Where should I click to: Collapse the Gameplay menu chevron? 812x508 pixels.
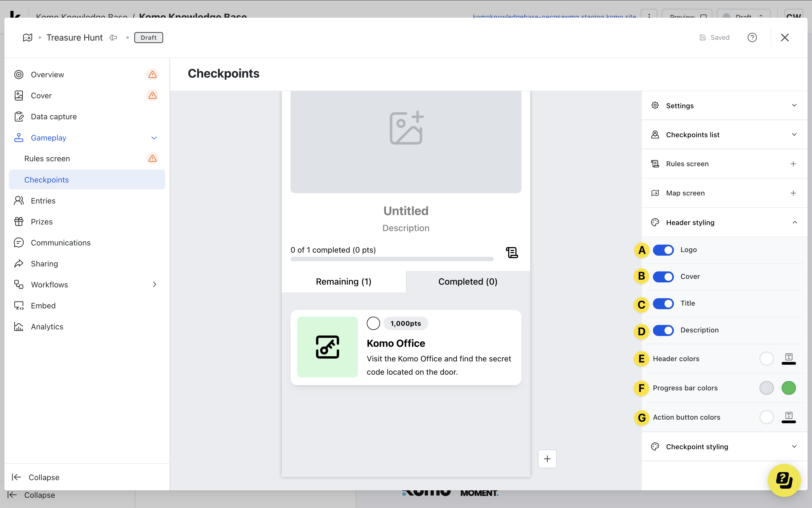pos(154,138)
